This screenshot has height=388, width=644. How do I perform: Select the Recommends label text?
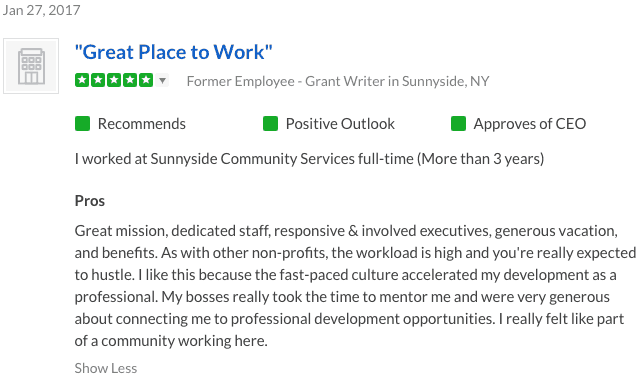[142, 124]
